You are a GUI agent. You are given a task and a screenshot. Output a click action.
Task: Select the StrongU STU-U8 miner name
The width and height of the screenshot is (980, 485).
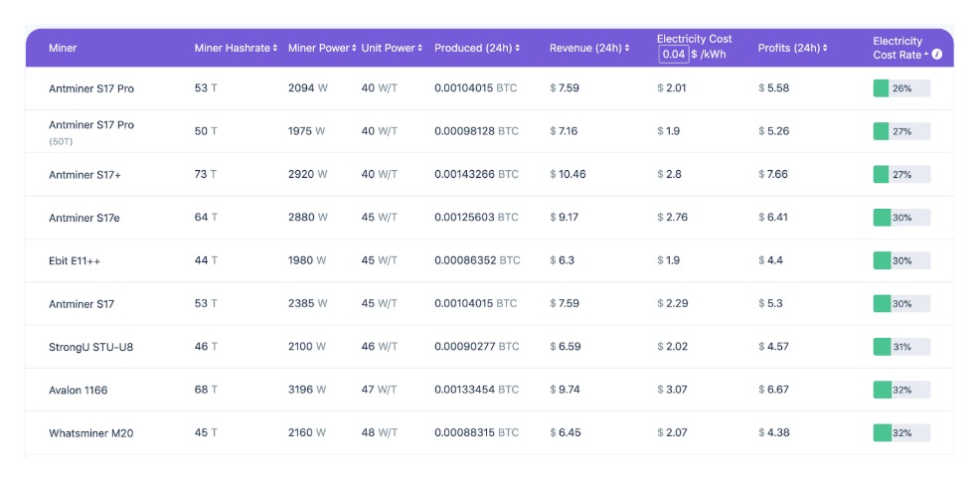tap(91, 347)
